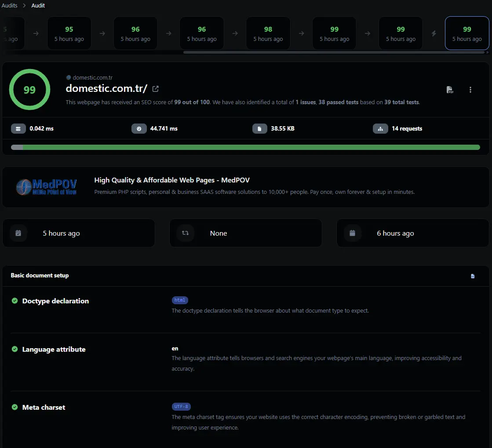Click the calendar icon next to 5 hours ago
The width and height of the screenshot is (492, 448).
tap(18, 233)
